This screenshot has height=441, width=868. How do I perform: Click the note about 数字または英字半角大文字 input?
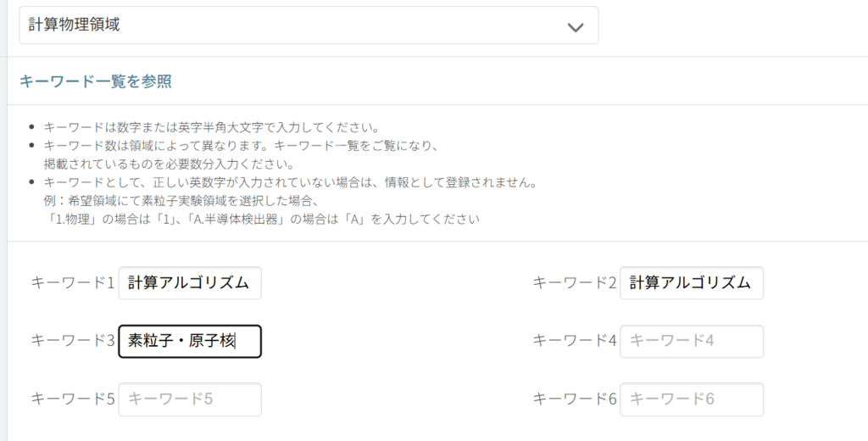coord(211,128)
